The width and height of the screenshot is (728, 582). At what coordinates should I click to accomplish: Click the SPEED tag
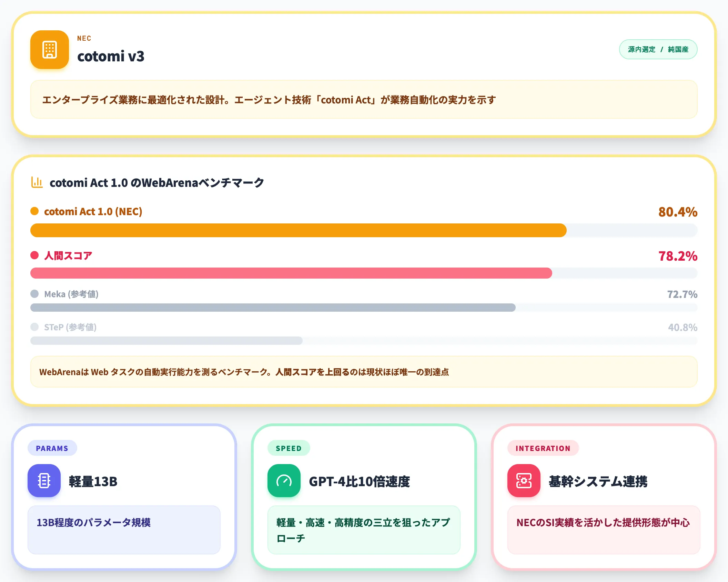point(289,448)
